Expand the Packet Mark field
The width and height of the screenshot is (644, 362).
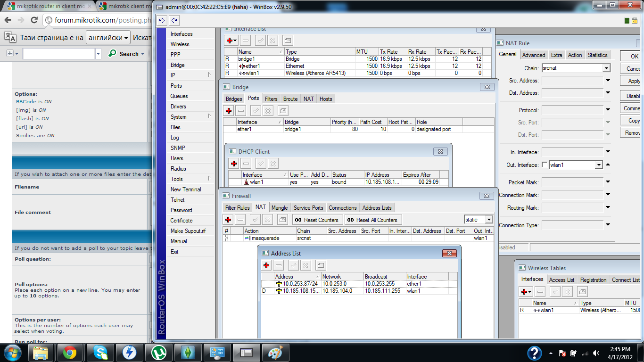608,182
